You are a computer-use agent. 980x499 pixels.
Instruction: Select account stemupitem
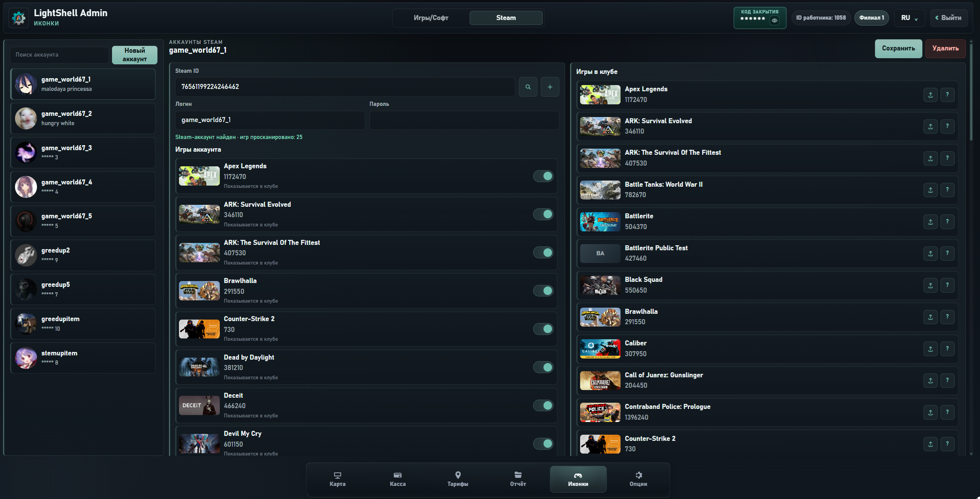[x=83, y=358]
